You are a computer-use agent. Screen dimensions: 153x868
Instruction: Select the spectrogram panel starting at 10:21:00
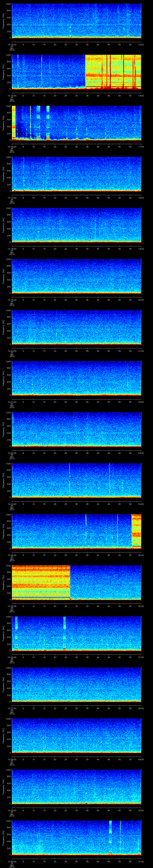pos(76,378)
